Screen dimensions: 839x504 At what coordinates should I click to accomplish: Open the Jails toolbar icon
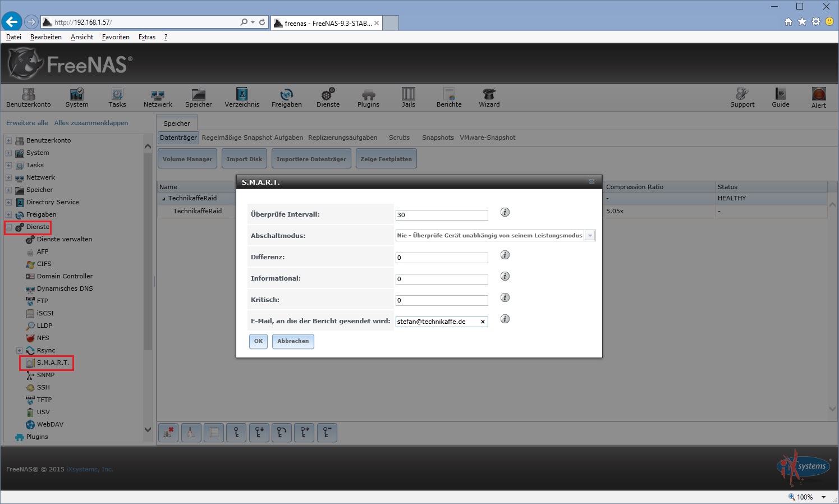(x=409, y=97)
